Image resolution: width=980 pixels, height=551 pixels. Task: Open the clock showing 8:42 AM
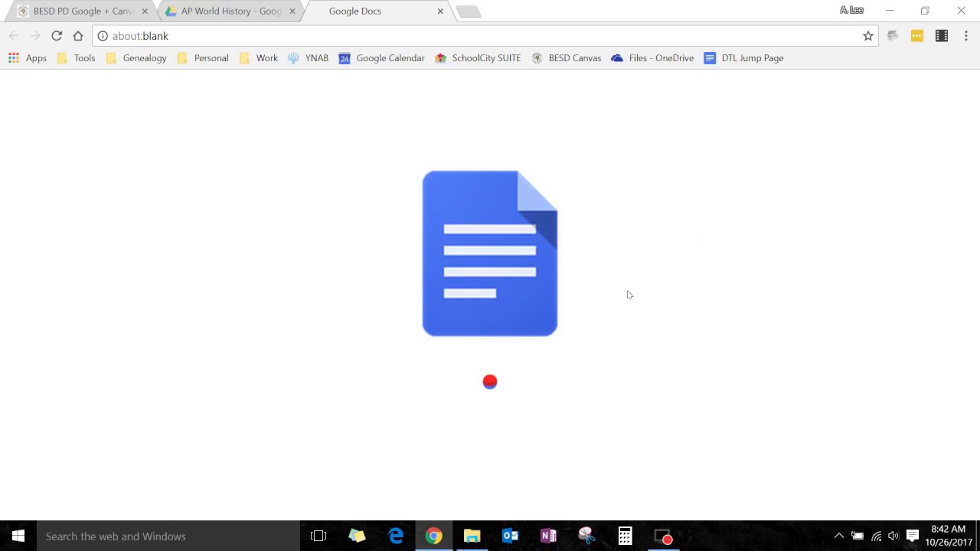[x=949, y=536]
